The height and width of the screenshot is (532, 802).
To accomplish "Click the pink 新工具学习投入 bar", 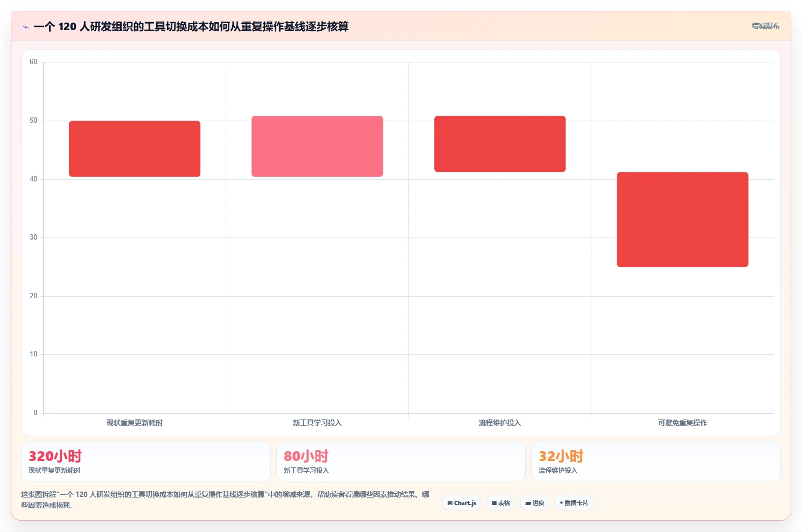I will point(317,146).
